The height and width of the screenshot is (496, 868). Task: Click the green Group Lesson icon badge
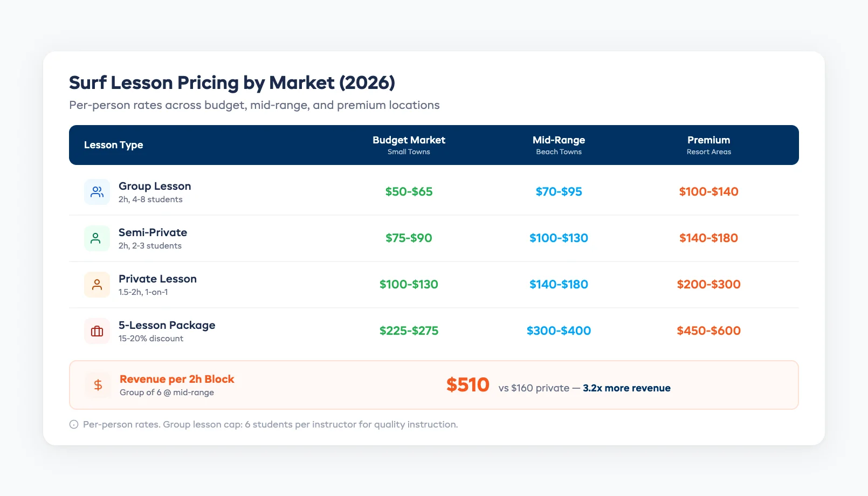click(x=97, y=191)
